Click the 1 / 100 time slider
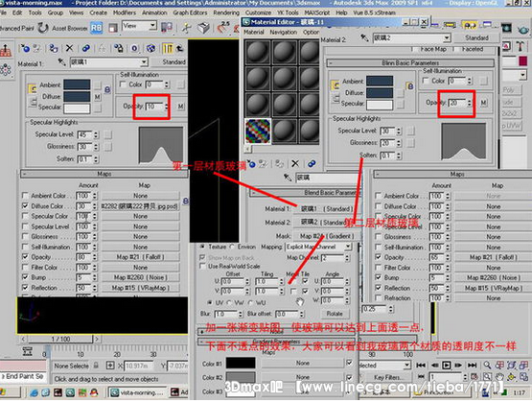This screenshot has width=532, height=403. [60, 339]
